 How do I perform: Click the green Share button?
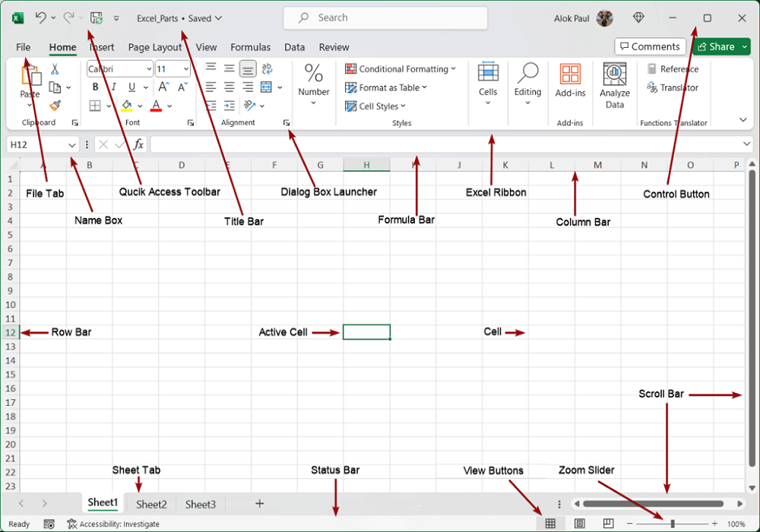[716, 46]
